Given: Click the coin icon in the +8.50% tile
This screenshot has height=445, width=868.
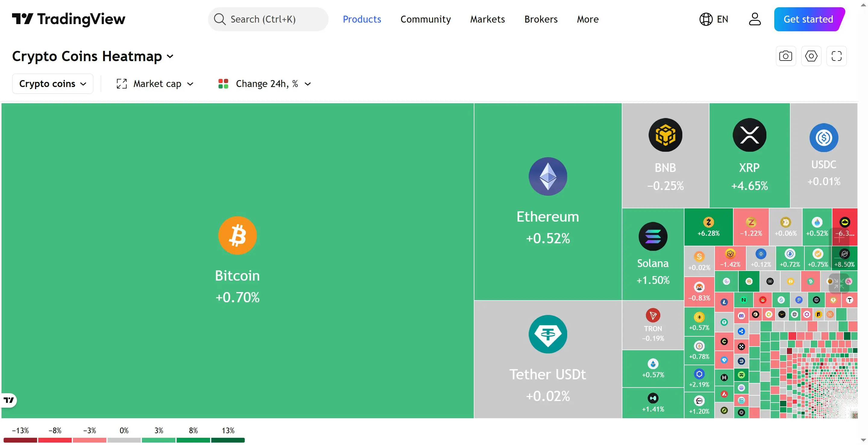Looking at the screenshot, I should (x=844, y=254).
